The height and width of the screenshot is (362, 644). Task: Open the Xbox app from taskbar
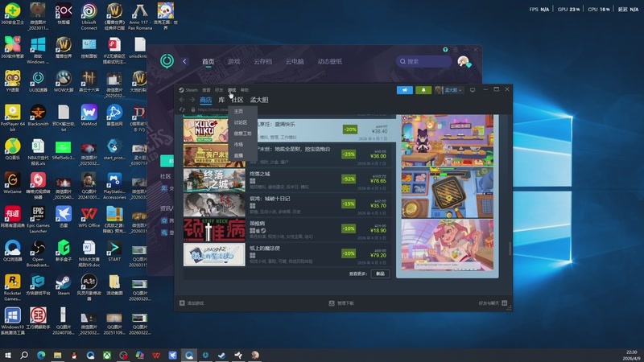click(x=107, y=355)
